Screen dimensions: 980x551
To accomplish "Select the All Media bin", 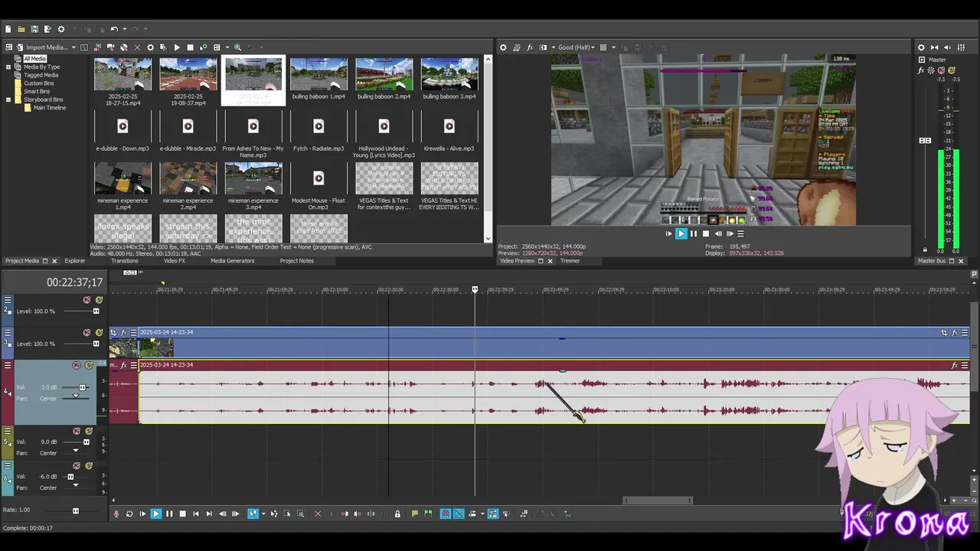I will 34,58.
